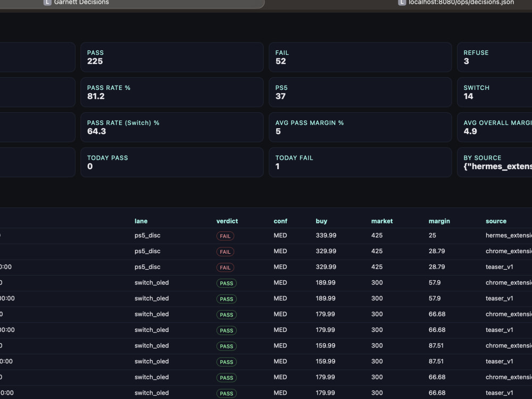Click the SWITCH 14 card
Screen dimensions: 532x399
pyautogui.click(x=495, y=92)
